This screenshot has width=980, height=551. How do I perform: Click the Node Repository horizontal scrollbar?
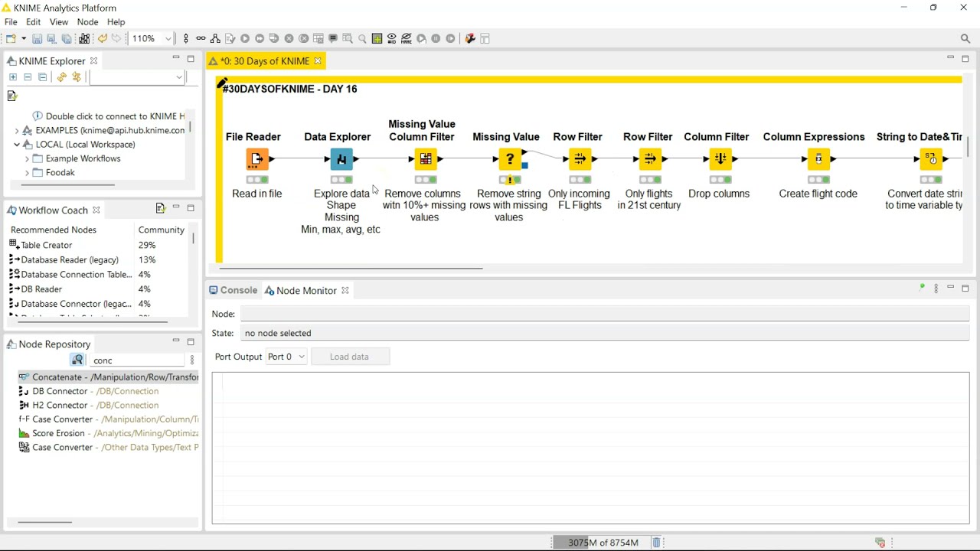45,523
